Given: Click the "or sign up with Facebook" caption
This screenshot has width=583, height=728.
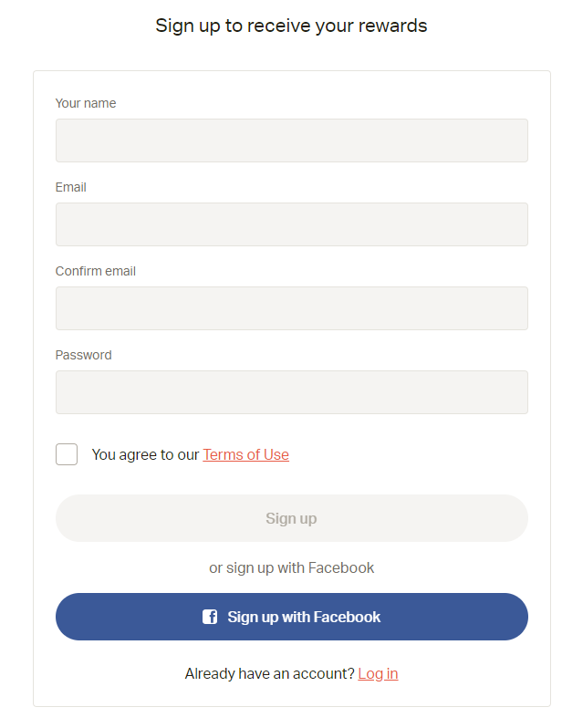Looking at the screenshot, I should point(292,567).
